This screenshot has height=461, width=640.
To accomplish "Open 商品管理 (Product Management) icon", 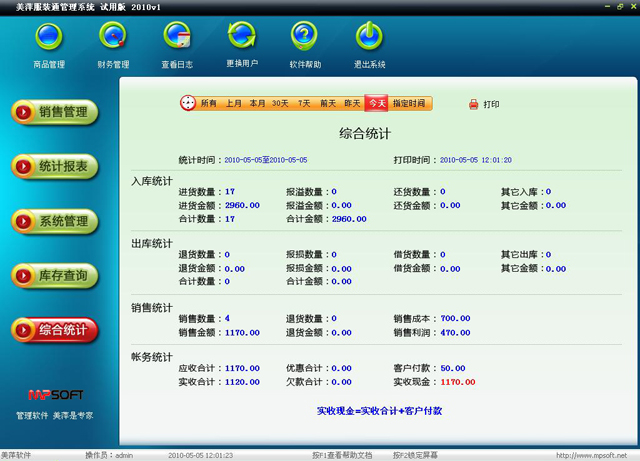I will point(48,38).
